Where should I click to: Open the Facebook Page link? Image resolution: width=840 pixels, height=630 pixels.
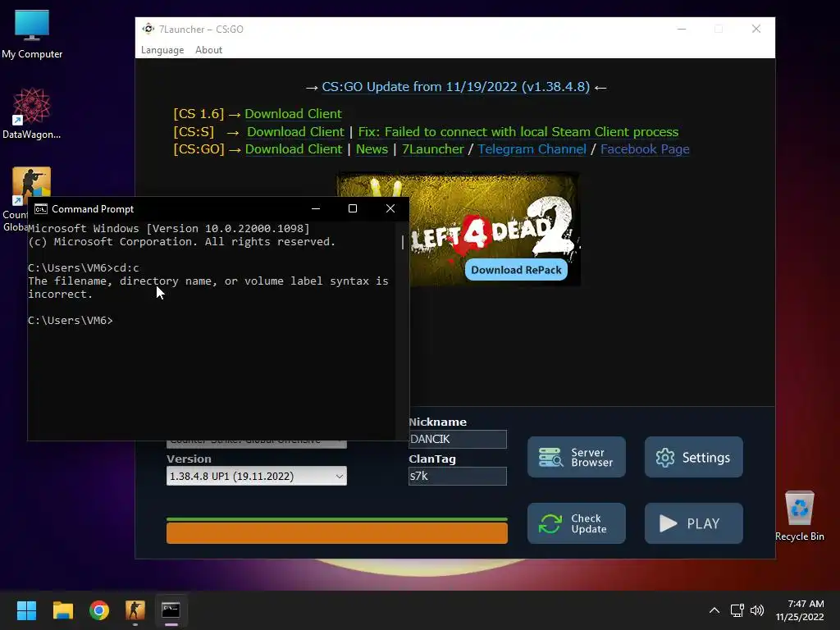pyautogui.click(x=645, y=149)
